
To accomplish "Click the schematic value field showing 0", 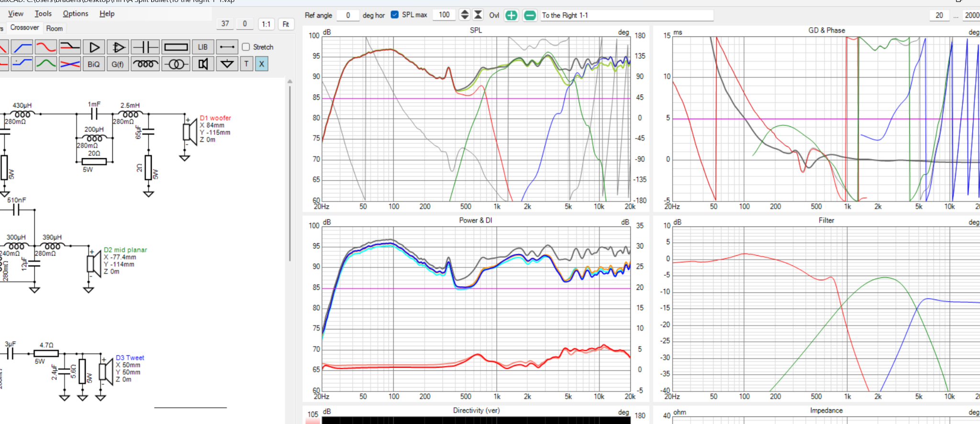I will coord(245,24).
